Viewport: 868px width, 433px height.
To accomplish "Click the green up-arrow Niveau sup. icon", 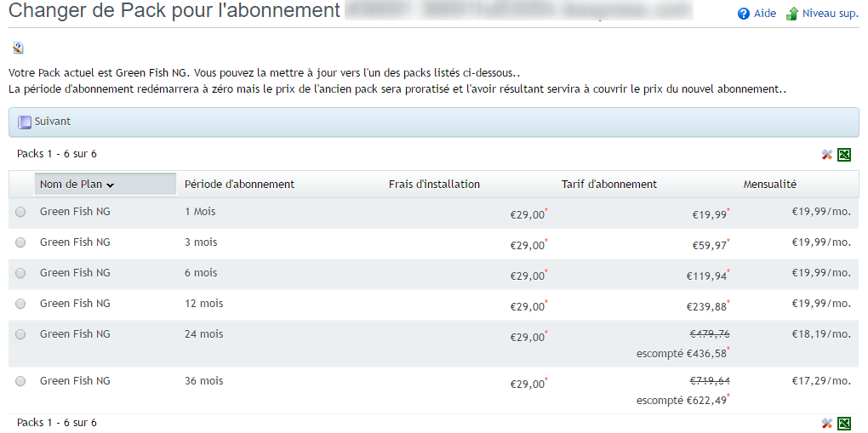I will click(x=792, y=14).
